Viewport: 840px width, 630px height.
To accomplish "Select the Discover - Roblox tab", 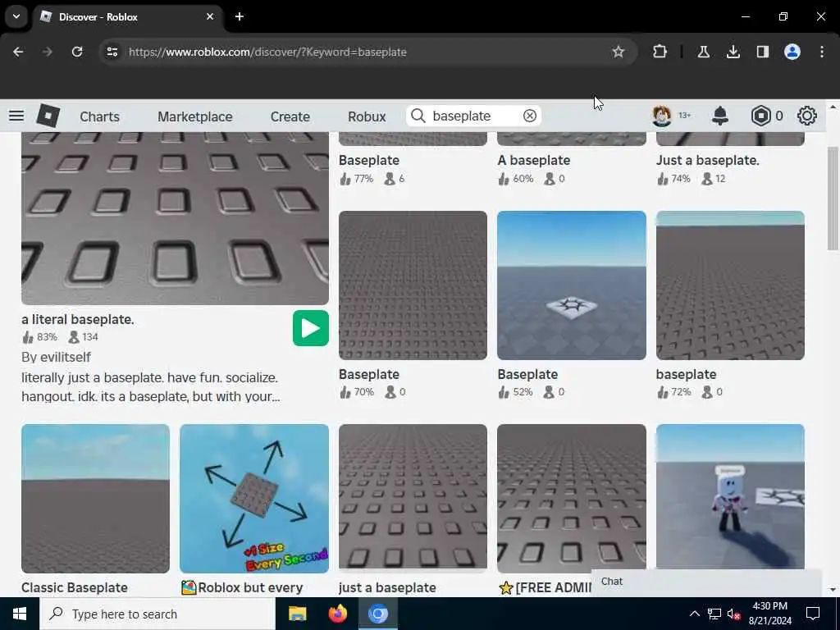I will pos(129,16).
